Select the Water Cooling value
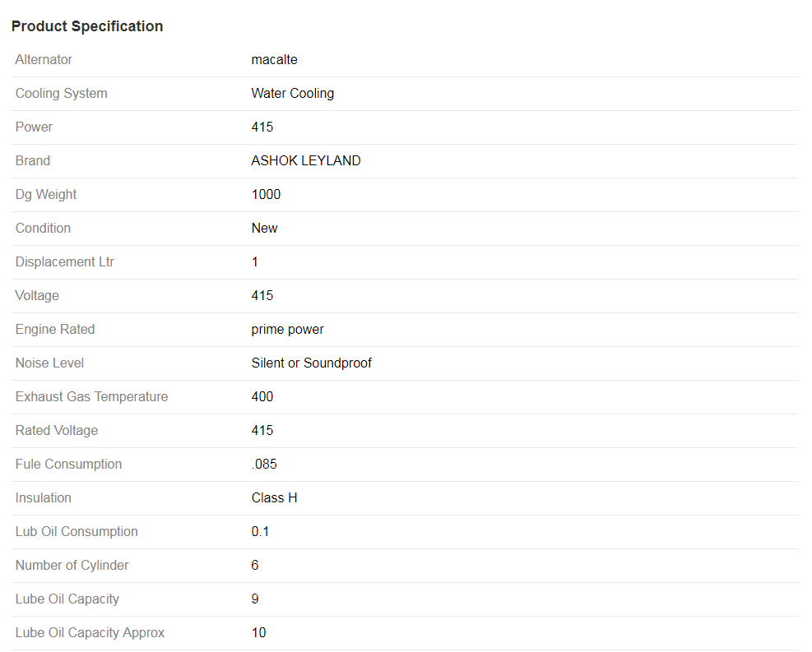Image resolution: width=812 pixels, height=652 pixels. click(x=293, y=93)
